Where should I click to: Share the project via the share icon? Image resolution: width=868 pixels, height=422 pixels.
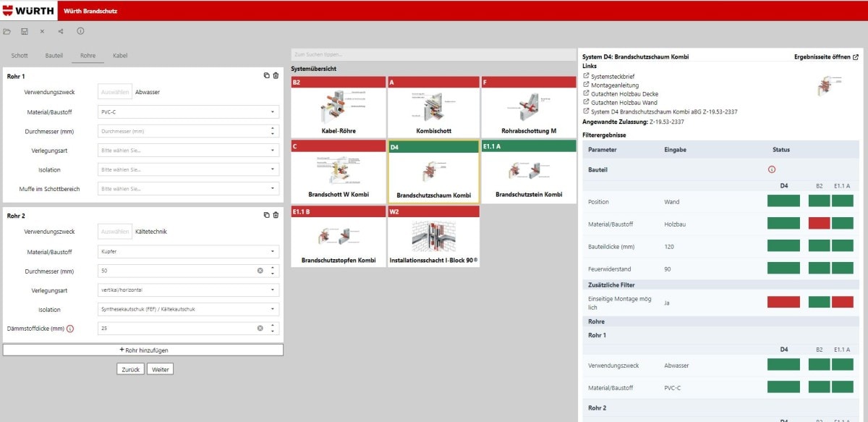pyautogui.click(x=61, y=31)
